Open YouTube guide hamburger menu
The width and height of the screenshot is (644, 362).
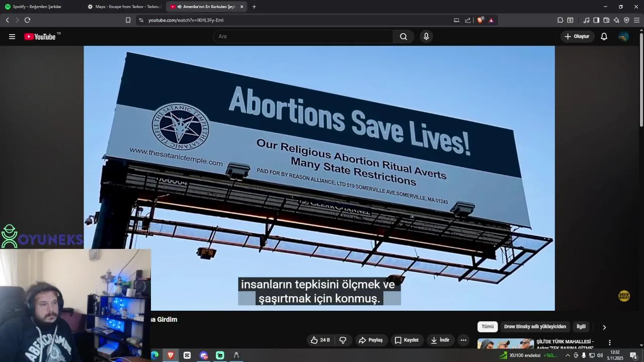pyautogui.click(x=12, y=37)
